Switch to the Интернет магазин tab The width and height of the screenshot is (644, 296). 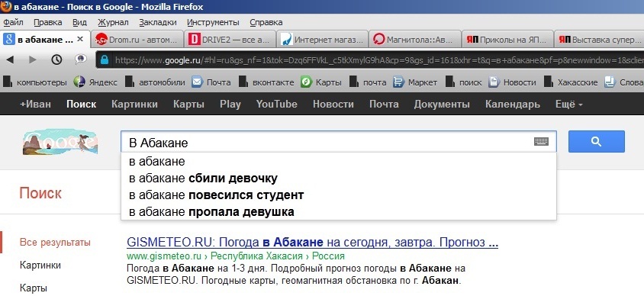coord(323,40)
